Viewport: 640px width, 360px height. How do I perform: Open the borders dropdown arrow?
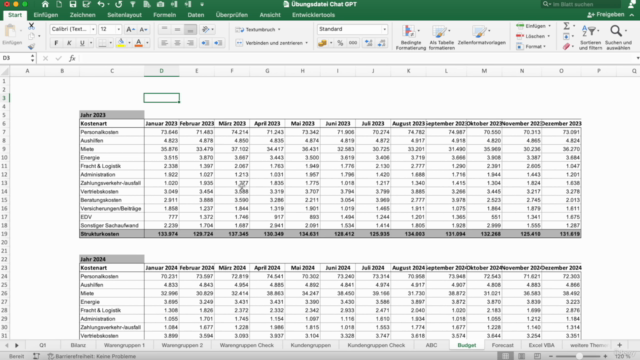pyautogui.click(x=110, y=43)
